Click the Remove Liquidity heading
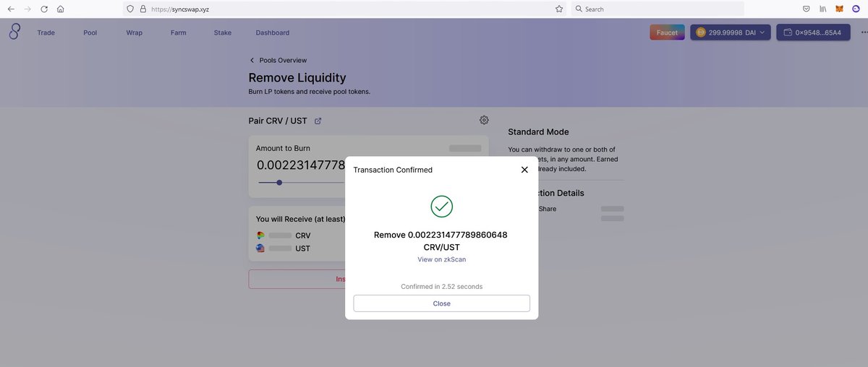The image size is (868, 367). [297, 77]
